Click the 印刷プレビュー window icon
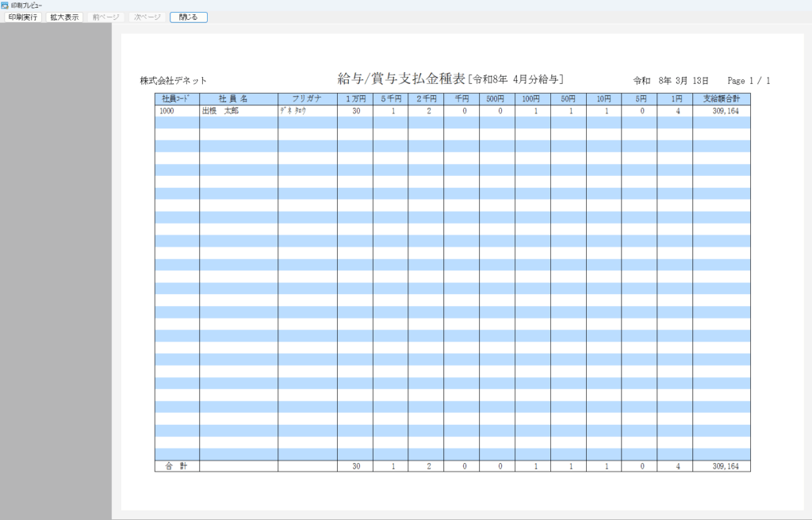 [5, 5]
